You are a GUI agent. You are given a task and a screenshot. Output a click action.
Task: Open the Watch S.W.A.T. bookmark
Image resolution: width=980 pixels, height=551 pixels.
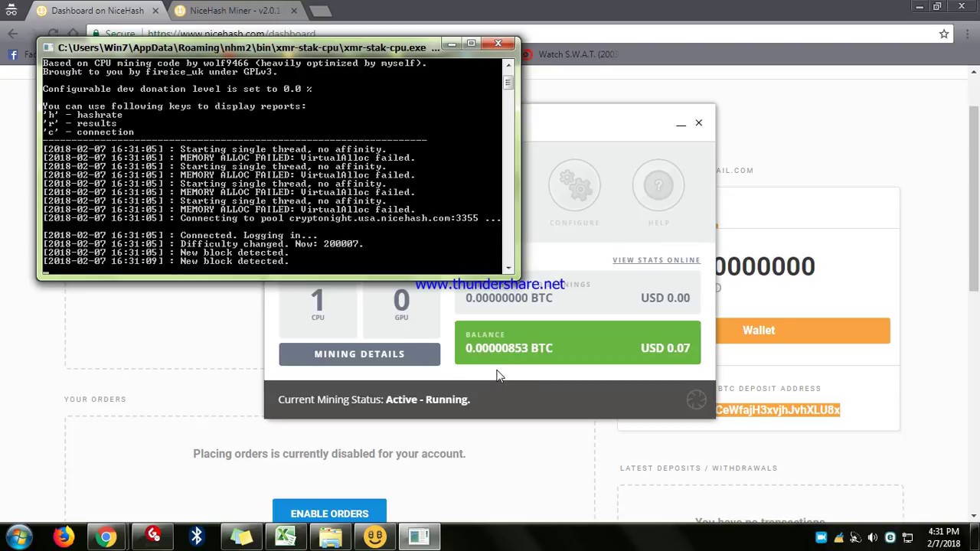tap(570, 54)
